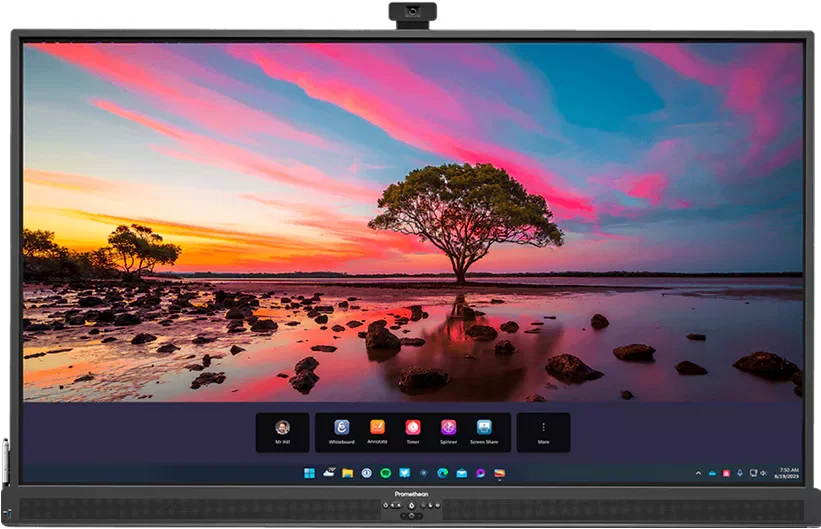Viewport: 821px width, 529px height.
Task: Expand the More apps menu
Action: point(543,431)
